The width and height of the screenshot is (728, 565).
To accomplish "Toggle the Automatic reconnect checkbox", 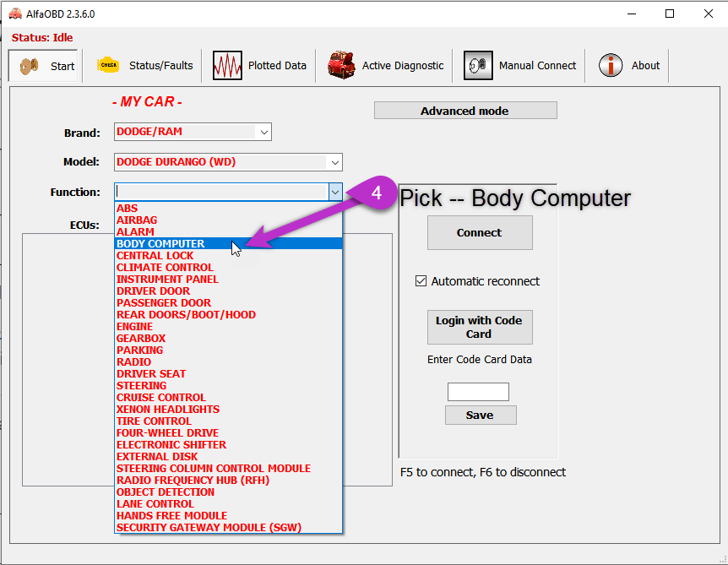I will tap(421, 281).
